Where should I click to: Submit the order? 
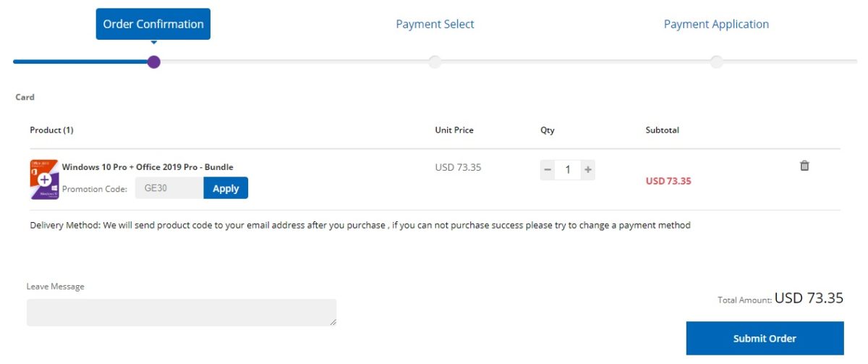[x=765, y=338]
